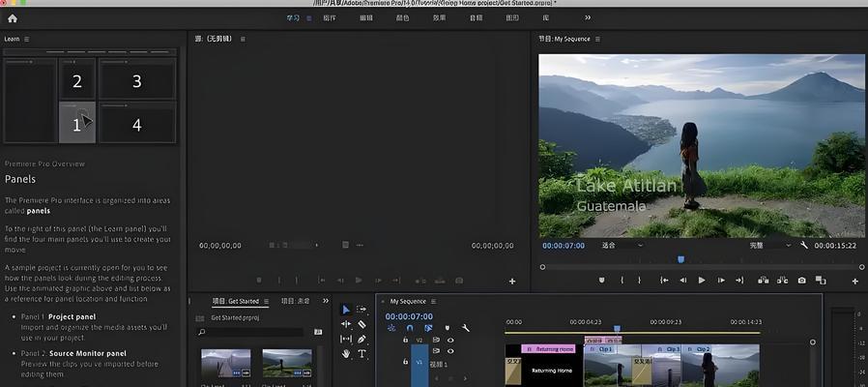868x387 pixels.
Task: Mark Out point in Program Monitor
Action: tap(639, 281)
